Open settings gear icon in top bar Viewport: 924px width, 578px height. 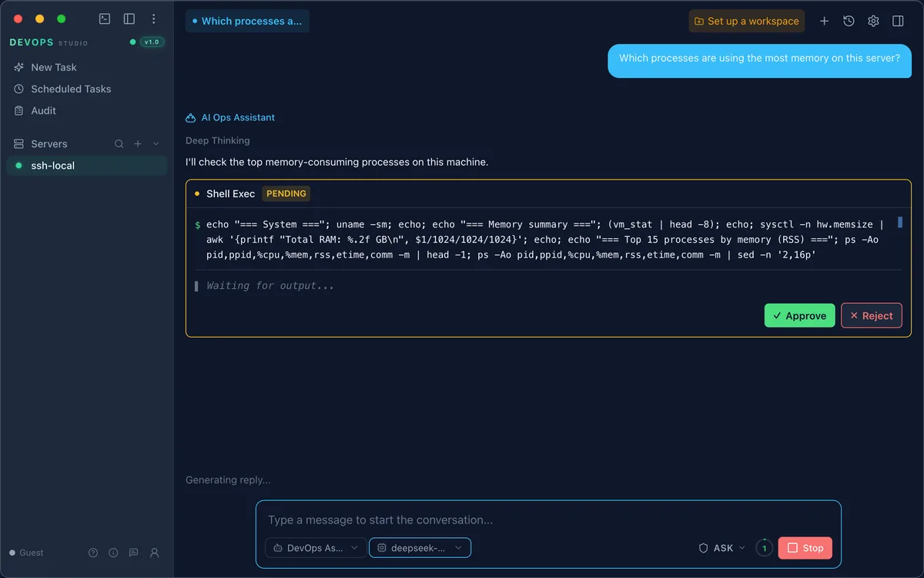(x=873, y=21)
